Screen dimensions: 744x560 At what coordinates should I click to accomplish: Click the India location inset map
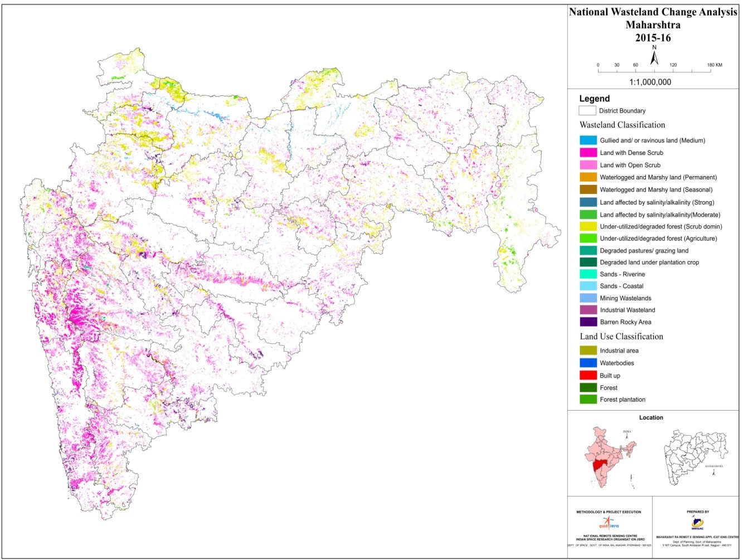609,456
